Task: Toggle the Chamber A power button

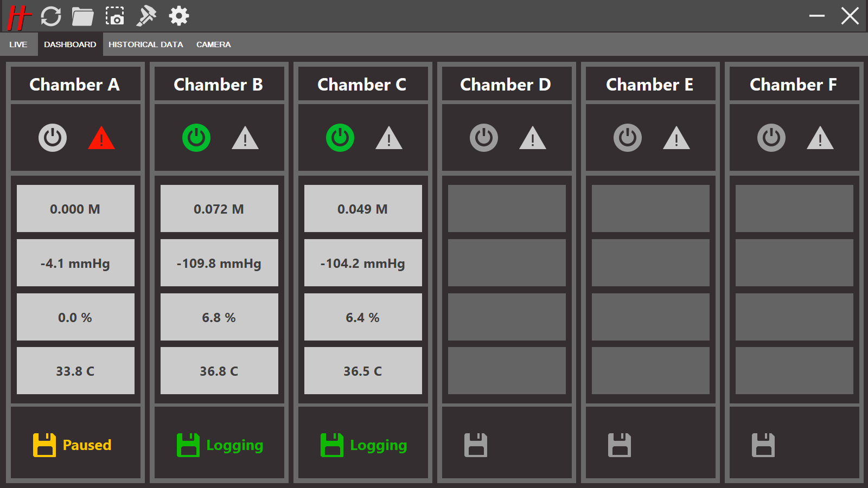Action: (x=53, y=138)
